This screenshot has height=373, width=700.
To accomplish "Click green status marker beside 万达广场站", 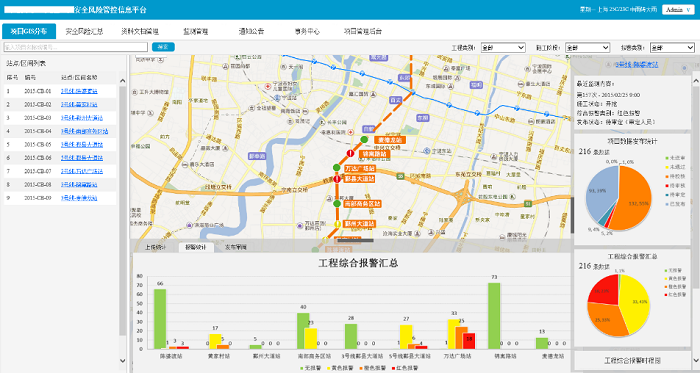I will (x=337, y=168).
